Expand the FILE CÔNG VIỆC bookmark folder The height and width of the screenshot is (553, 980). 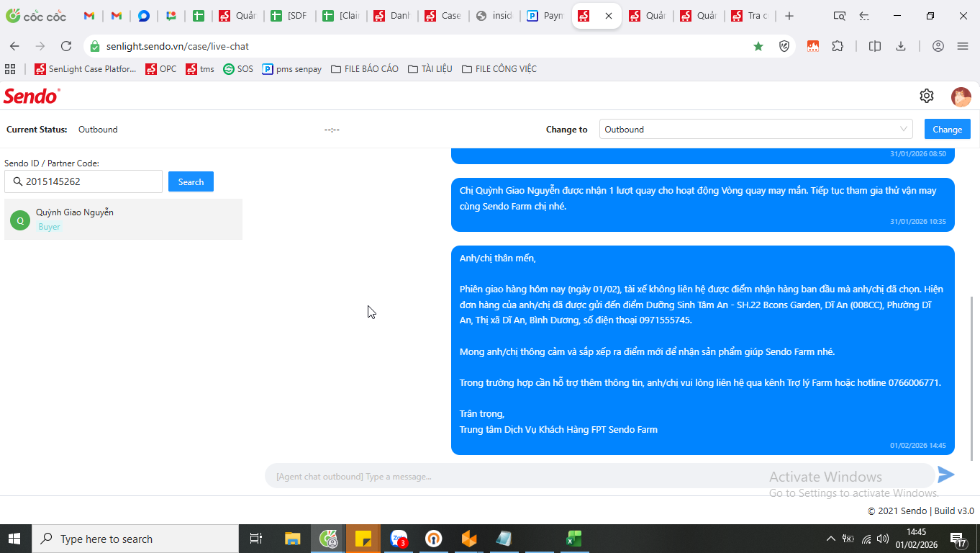click(499, 69)
